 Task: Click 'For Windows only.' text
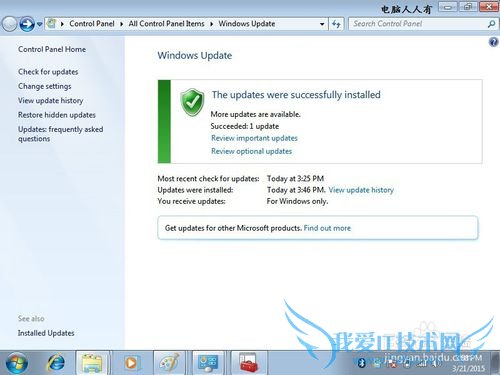(x=297, y=201)
